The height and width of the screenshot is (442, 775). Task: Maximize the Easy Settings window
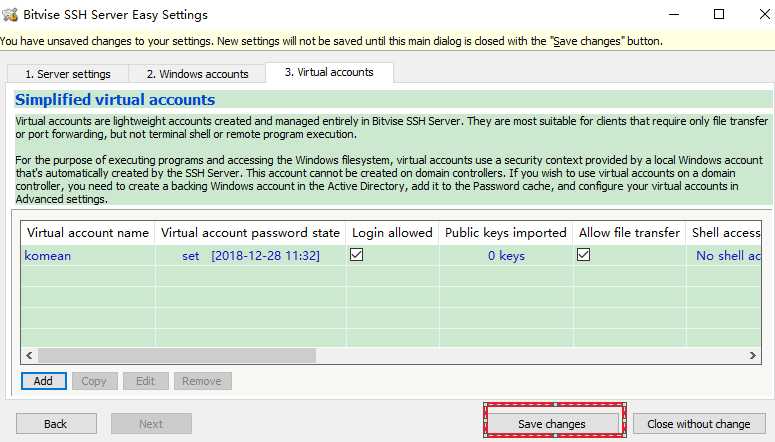click(719, 14)
